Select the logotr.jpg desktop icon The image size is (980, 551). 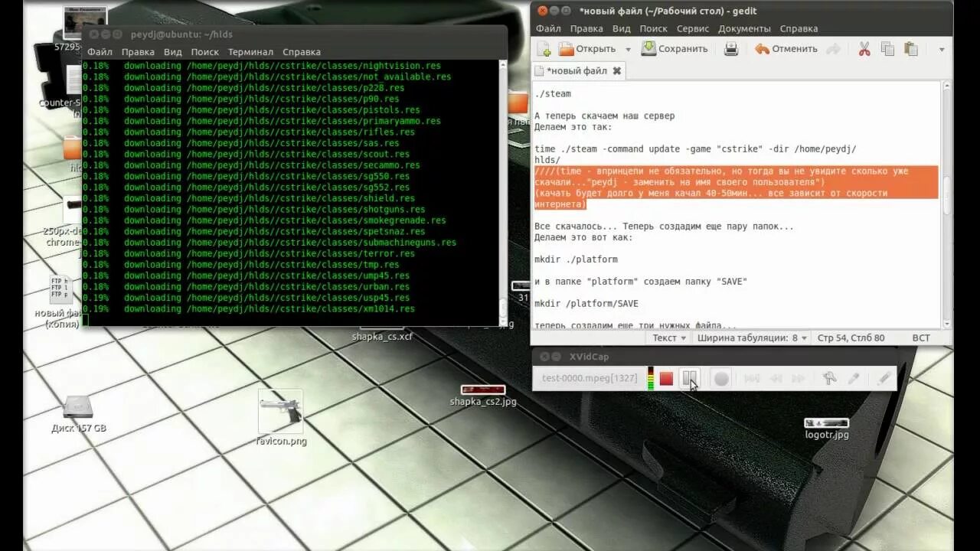point(827,429)
